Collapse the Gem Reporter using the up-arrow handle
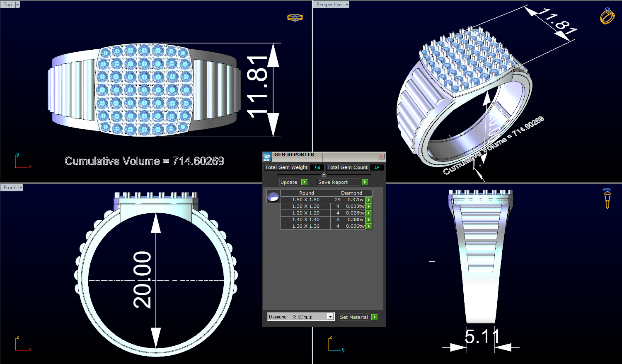The width and height of the screenshot is (622, 364). click(x=324, y=174)
